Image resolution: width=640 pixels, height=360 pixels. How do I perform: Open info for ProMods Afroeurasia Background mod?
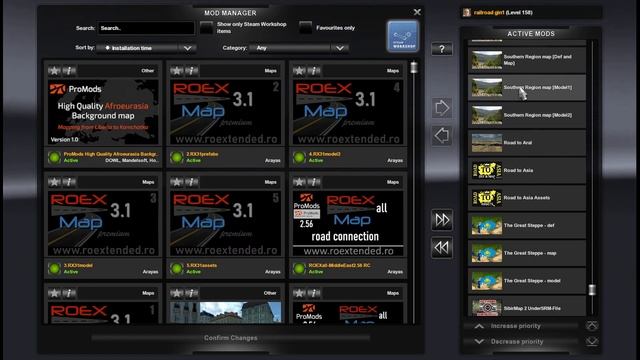[x=69, y=71]
